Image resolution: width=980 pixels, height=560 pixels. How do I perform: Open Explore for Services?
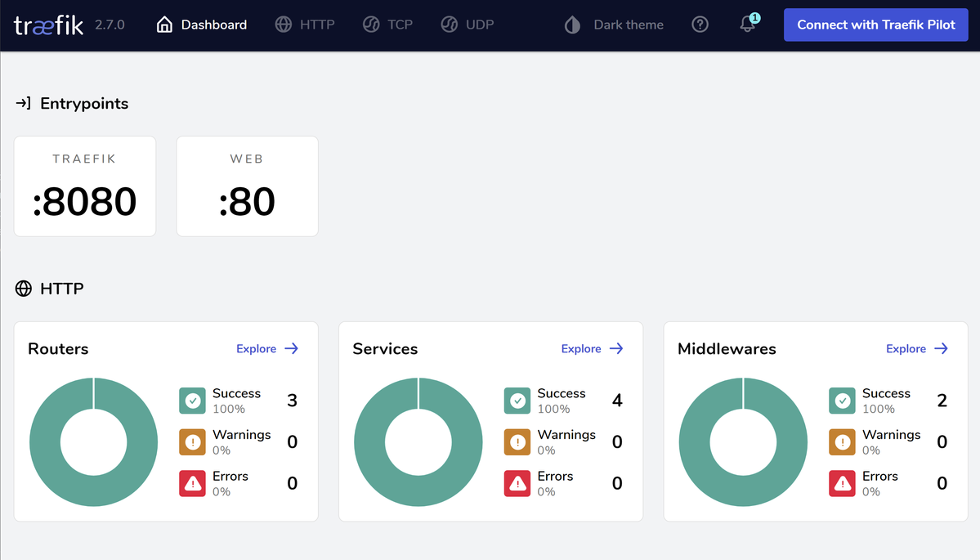tap(592, 348)
